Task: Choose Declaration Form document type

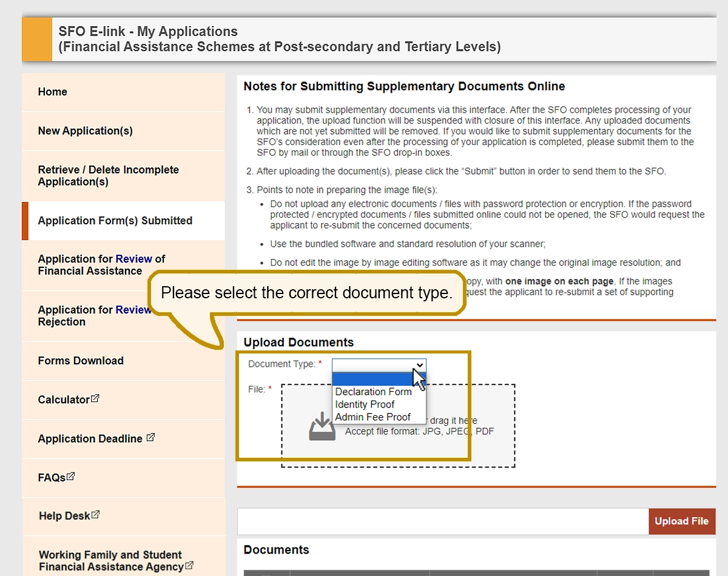Action: [x=373, y=392]
